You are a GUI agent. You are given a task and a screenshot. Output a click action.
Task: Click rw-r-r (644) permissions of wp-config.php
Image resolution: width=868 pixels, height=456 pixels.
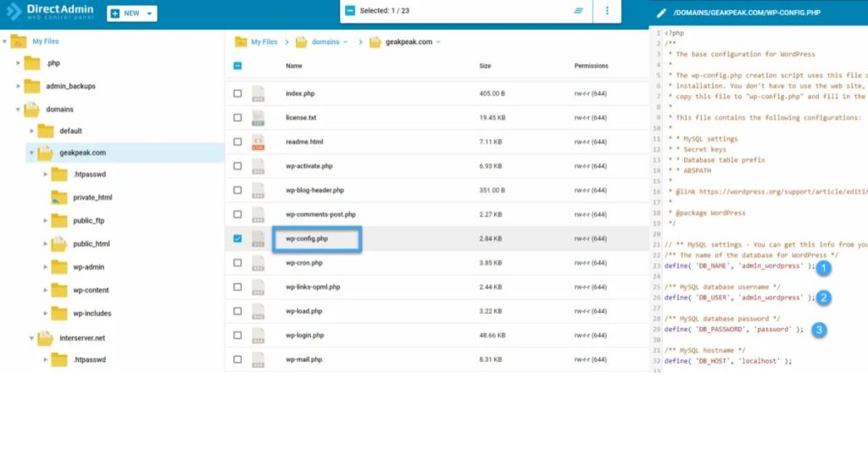(591, 239)
